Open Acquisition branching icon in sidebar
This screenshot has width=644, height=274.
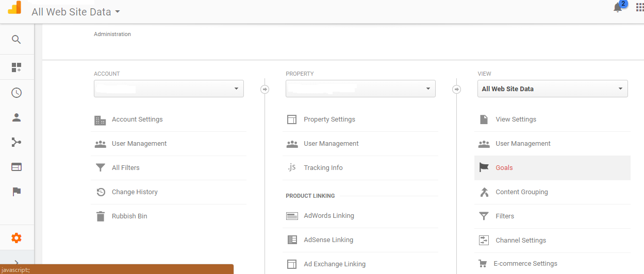[16, 142]
